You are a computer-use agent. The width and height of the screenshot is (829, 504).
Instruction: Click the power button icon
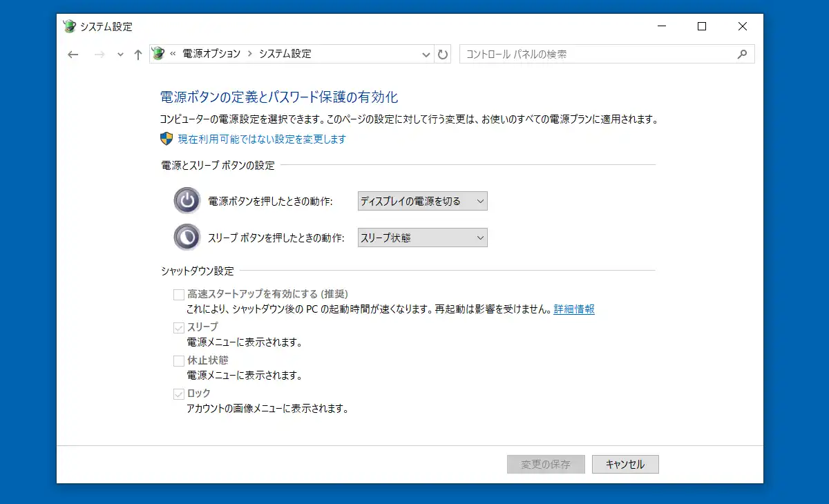pyautogui.click(x=187, y=201)
